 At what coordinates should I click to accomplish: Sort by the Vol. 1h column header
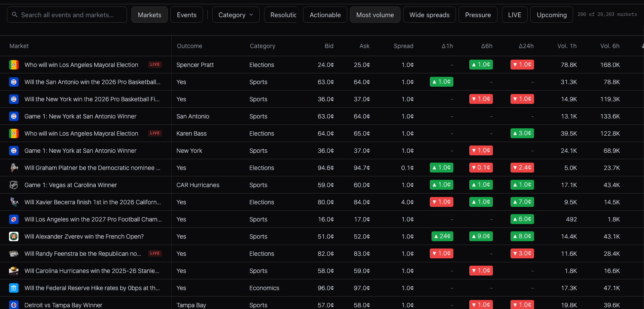coord(567,46)
